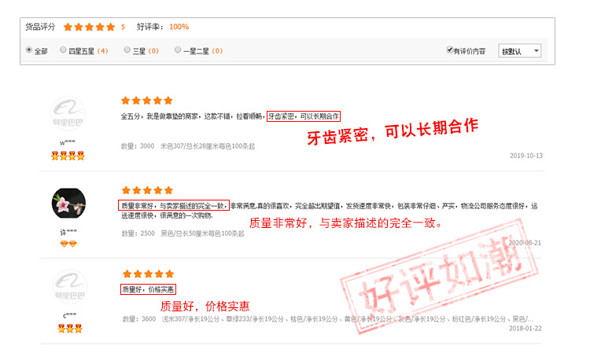This screenshot has height=364, width=590.
Task: Click the star rating of the 2018-01-22 review
Action: (x=148, y=274)
